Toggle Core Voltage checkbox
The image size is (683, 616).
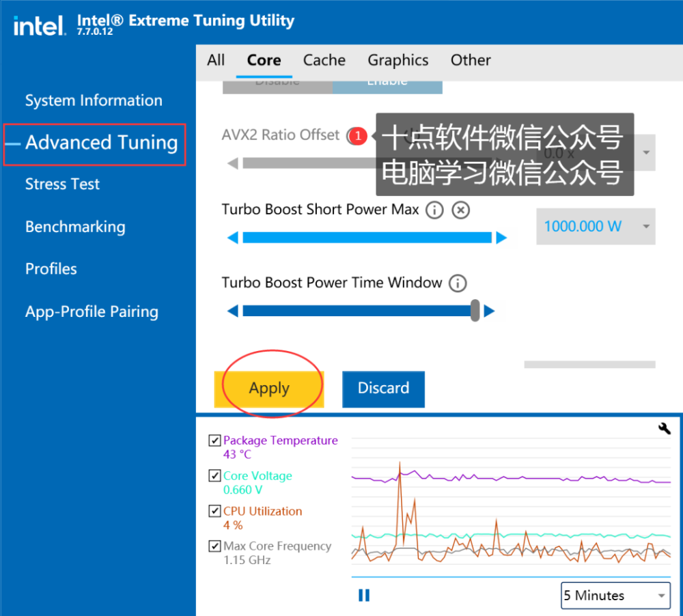pos(214,476)
